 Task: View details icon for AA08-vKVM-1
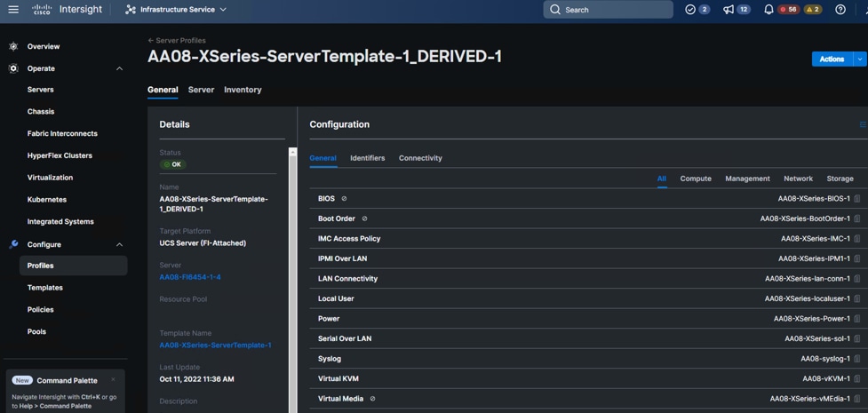coord(857,378)
